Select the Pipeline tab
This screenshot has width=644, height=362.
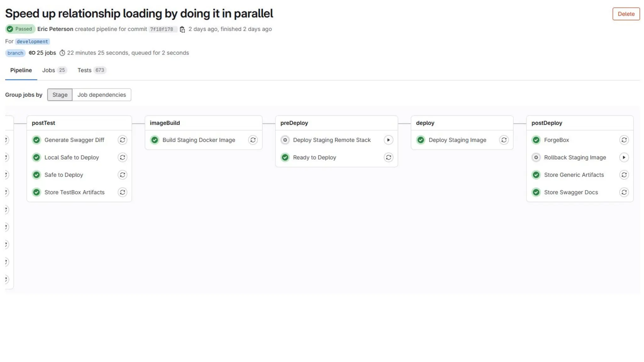(x=21, y=70)
